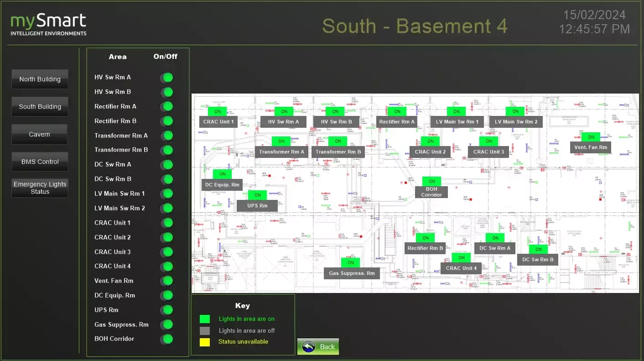Click the ON indicator above Transformer Rm A
The image size is (644, 361).
coord(281,141)
